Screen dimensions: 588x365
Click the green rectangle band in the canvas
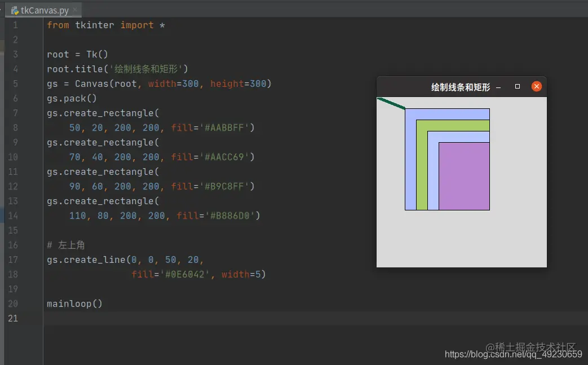coord(453,125)
